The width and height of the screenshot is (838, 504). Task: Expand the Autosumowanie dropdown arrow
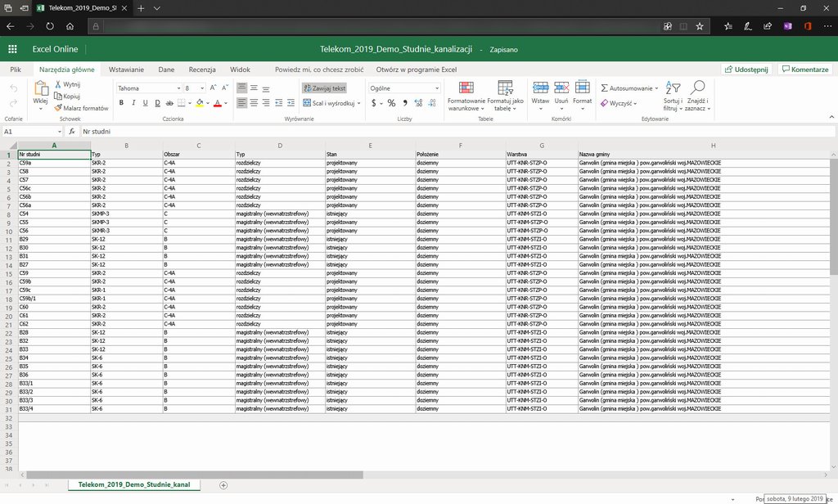656,88
